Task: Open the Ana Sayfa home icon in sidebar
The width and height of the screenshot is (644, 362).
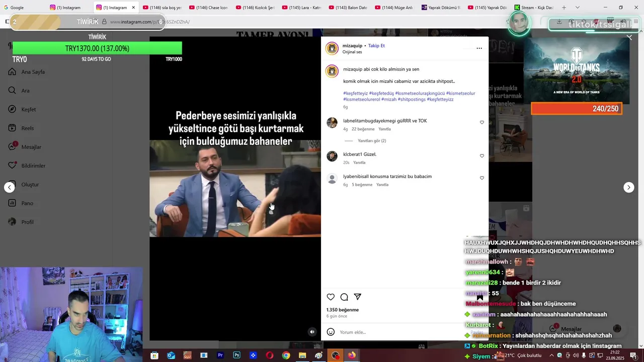Action: pos(12,72)
